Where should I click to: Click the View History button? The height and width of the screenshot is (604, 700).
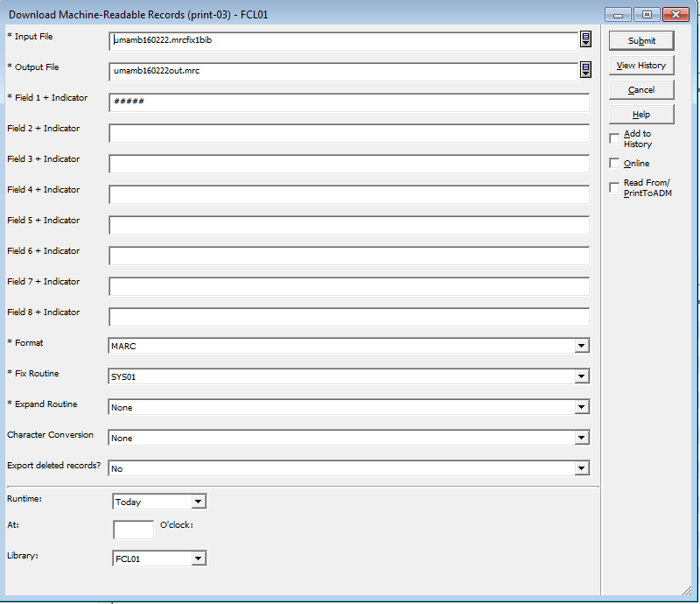[x=641, y=66]
